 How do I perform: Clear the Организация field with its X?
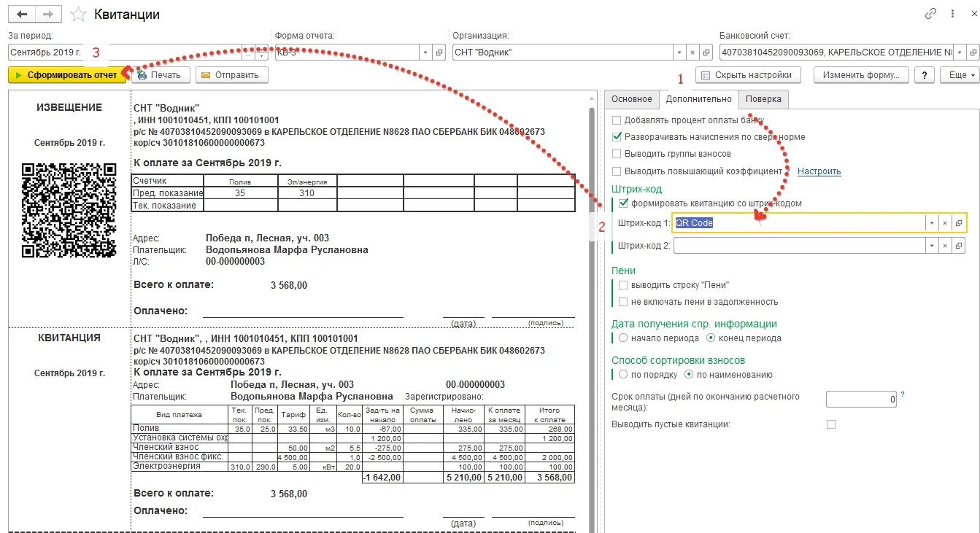click(x=693, y=52)
